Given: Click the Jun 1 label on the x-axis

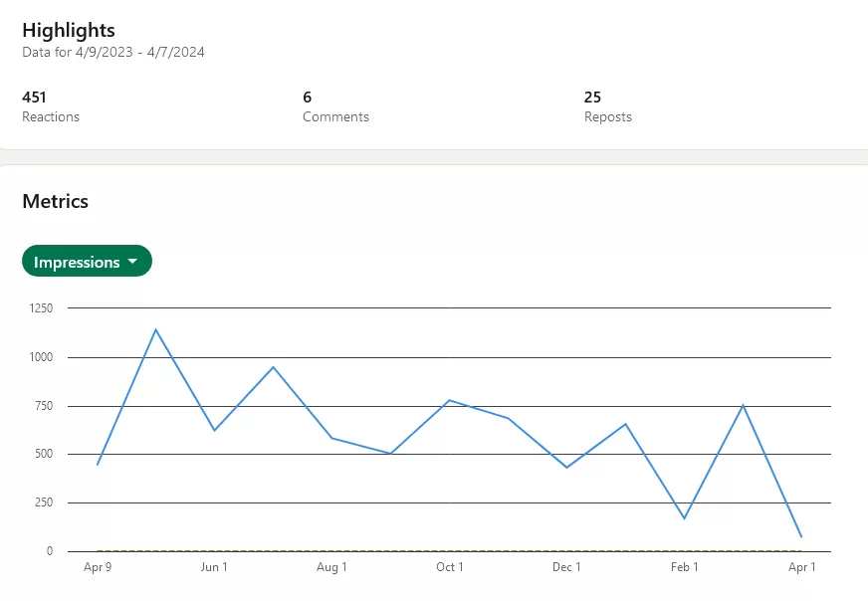Looking at the screenshot, I should (x=214, y=567).
